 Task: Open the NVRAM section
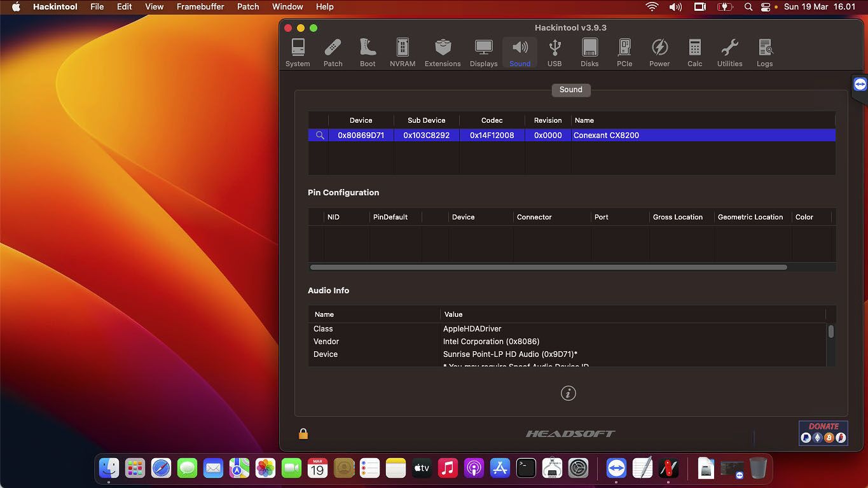pyautogui.click(x=402, y=52)
